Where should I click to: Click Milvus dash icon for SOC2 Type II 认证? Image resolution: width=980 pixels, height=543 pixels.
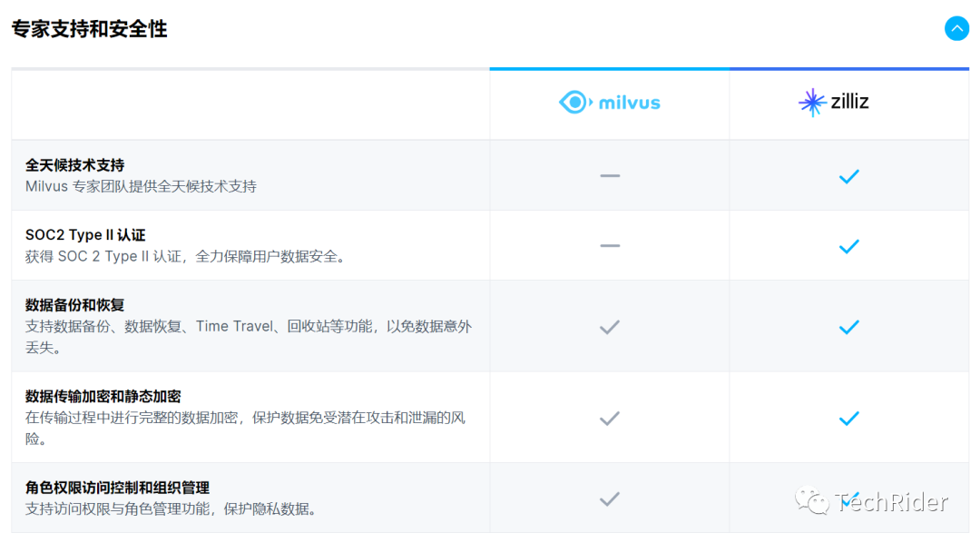click(x=610, y=246)
